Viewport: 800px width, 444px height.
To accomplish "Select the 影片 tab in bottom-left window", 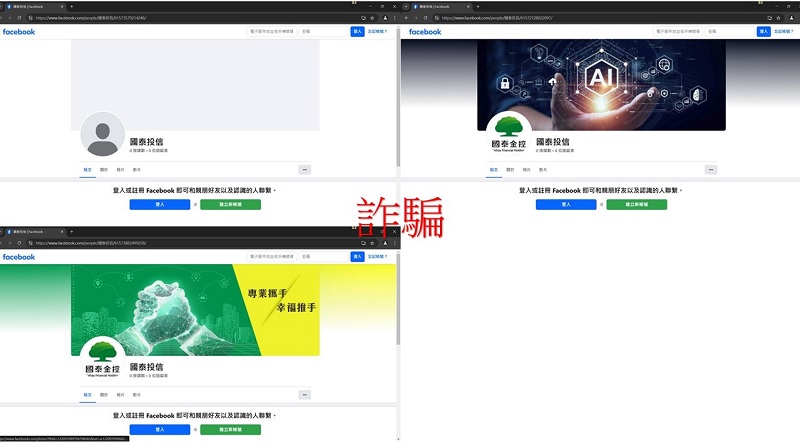I will [137, 394].
